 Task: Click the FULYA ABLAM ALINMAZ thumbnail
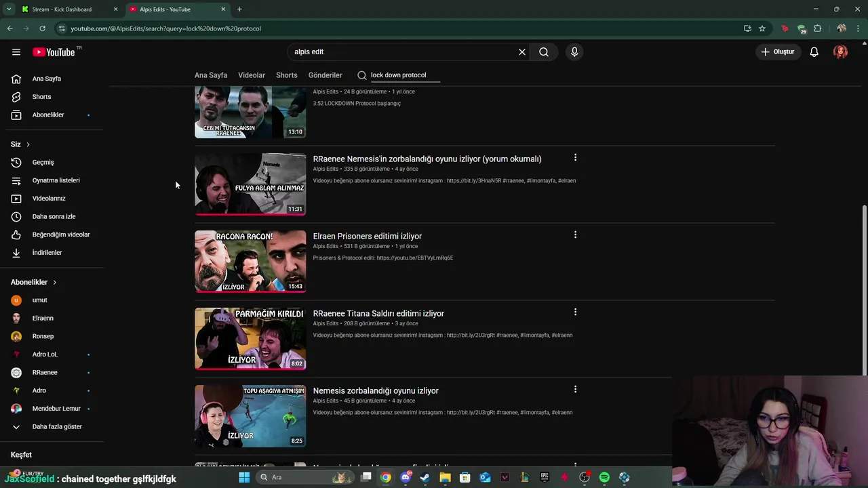[250, 184]
